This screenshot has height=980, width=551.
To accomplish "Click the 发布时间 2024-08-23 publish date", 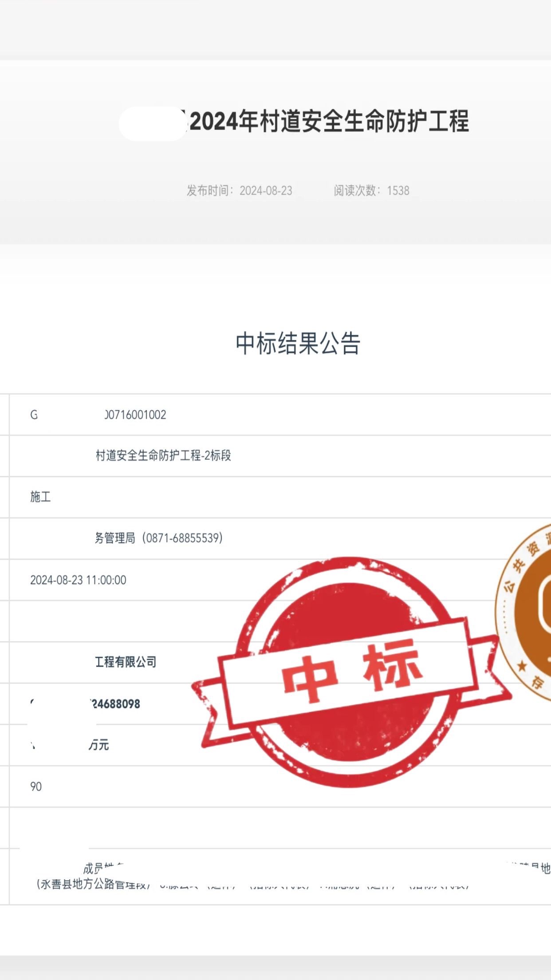I will coord(239,191).
